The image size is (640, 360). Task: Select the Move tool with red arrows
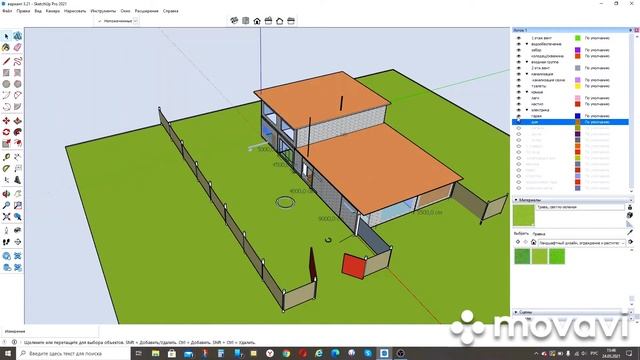[x=6, y=121]
